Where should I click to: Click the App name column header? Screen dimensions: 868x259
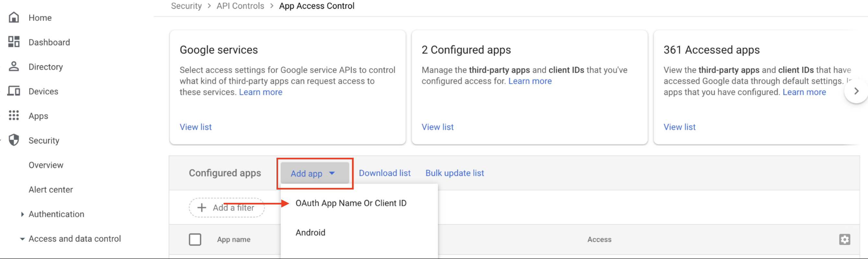(x=233, y=240)
